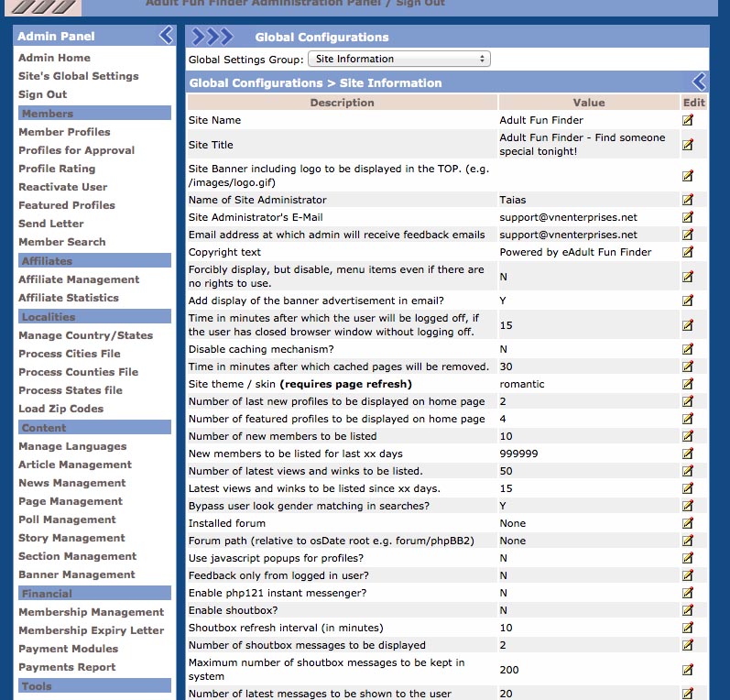Edit cached pages removal time

[x=688, y=366]
